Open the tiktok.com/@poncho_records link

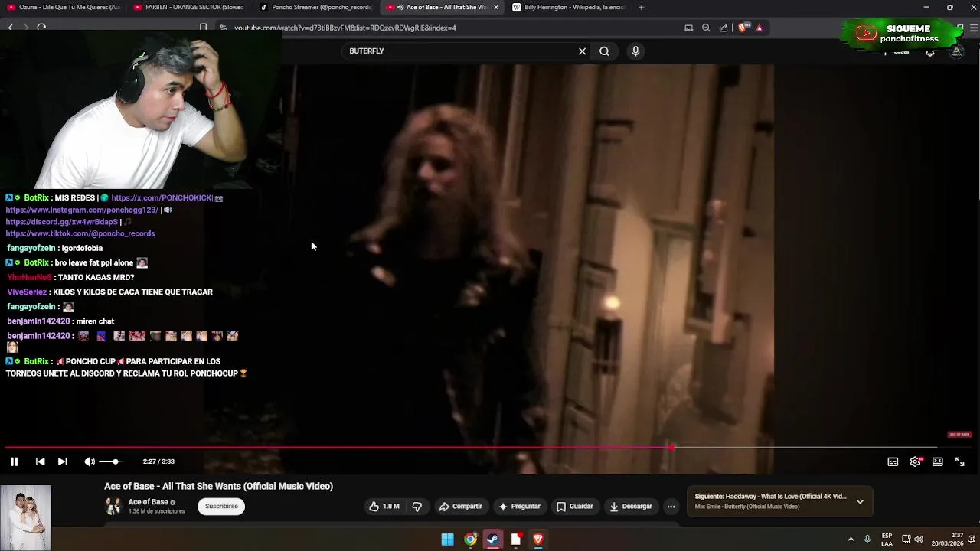pos(80,233)
